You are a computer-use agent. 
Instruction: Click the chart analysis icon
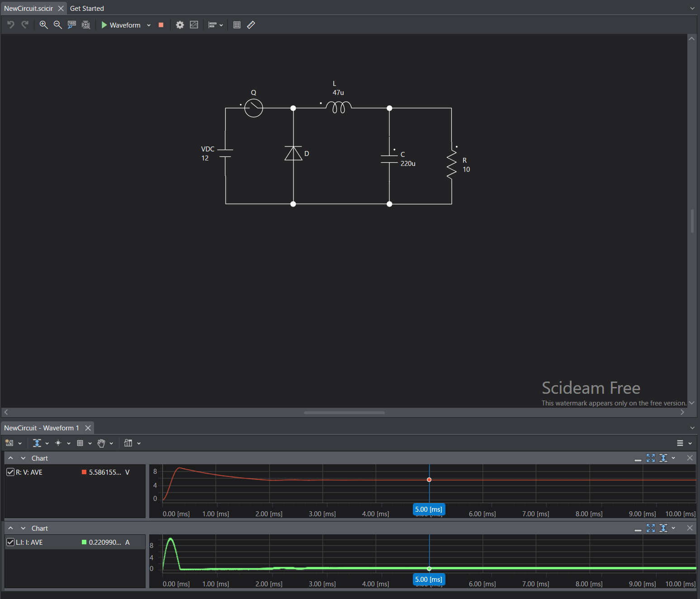click(128, 443)
